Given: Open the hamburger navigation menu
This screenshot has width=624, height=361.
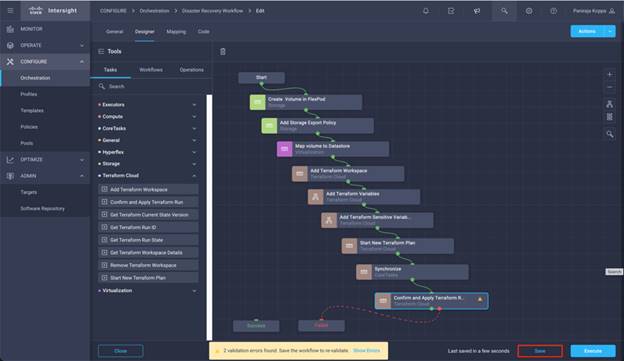Looking at the screenshot, I should point(10,11).
